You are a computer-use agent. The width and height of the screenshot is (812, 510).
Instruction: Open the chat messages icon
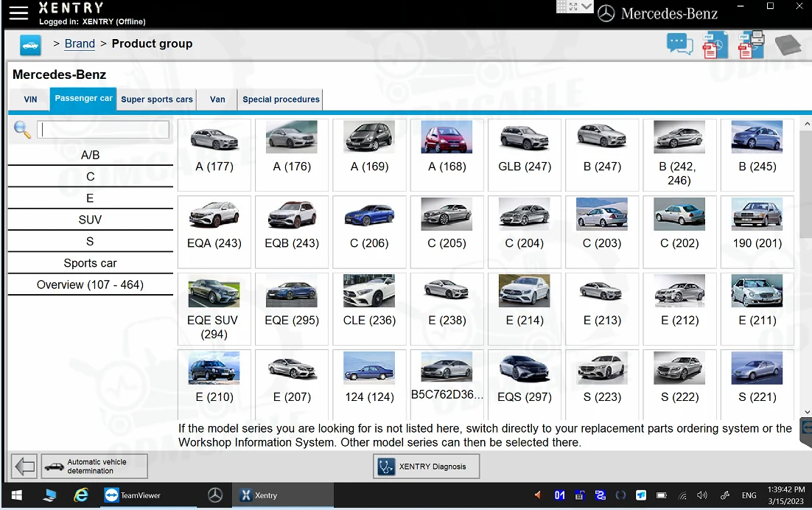click(679, 44)
